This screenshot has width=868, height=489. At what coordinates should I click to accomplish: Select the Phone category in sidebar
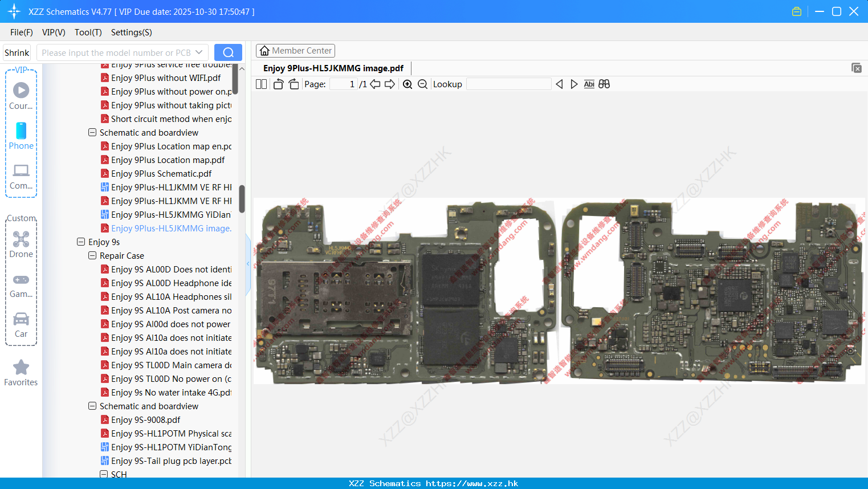tap(21, 136)
